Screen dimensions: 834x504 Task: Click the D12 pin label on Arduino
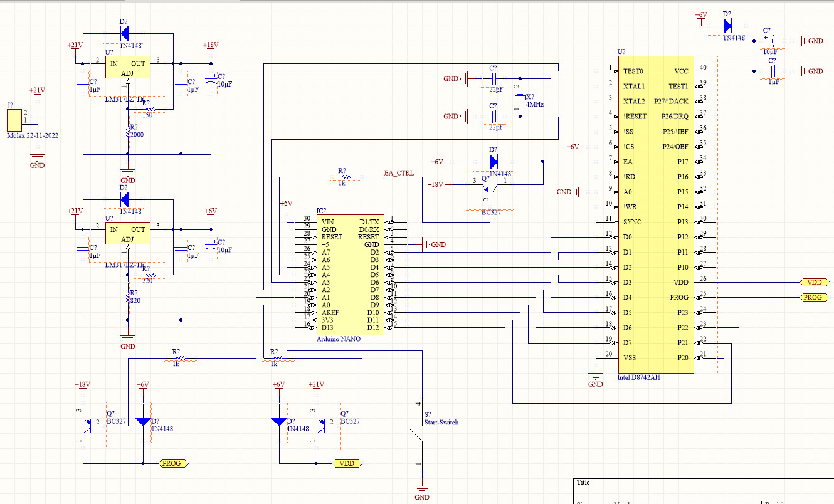(x=374, y=327)
